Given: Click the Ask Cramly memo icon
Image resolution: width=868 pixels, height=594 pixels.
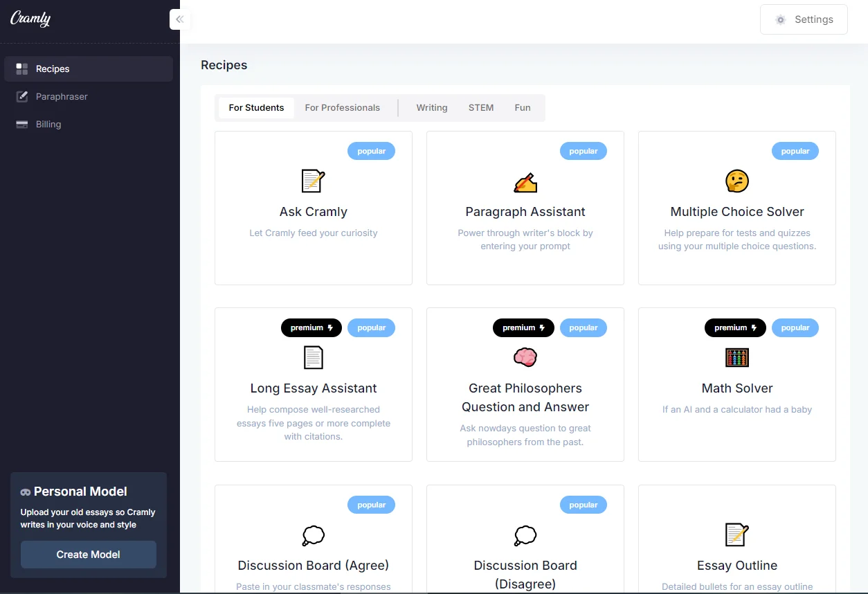Looking at the screenshot, I should pyautogui.click(x=314, y=181).
